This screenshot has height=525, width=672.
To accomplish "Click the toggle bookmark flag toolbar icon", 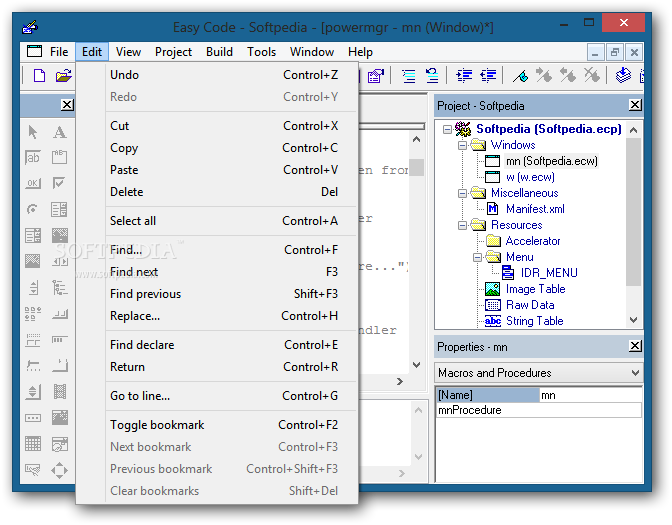I will pyautogui.click(x=521, y=76).
